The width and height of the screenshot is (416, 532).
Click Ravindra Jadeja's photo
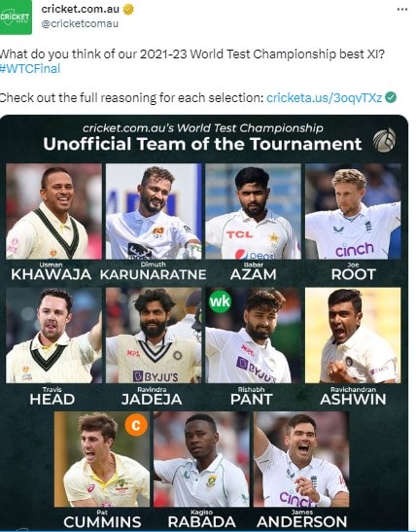tap(154, 336)
